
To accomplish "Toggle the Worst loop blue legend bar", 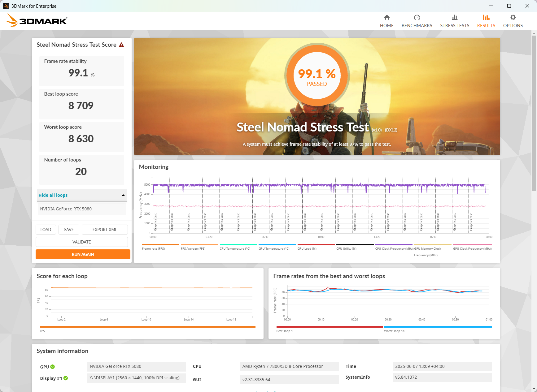I will pos(438,327).
